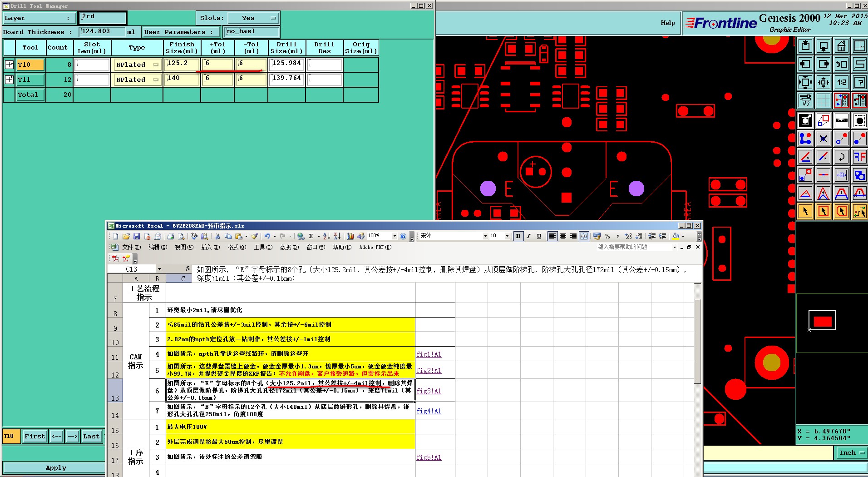Click the mirror F icon
Viewport: 868px width, 477px height.
click(859, 157)
